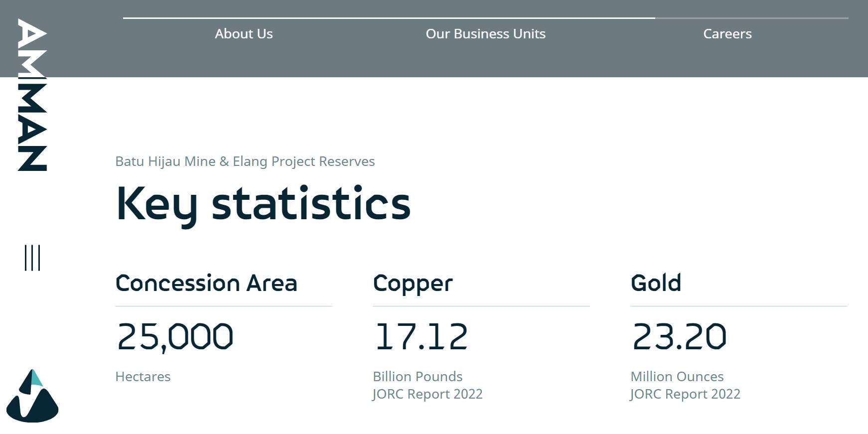Screen dimensions: 868x434
Task: Click the 'Billion Pounds' unit text
Action: click(x=418, y=377)
